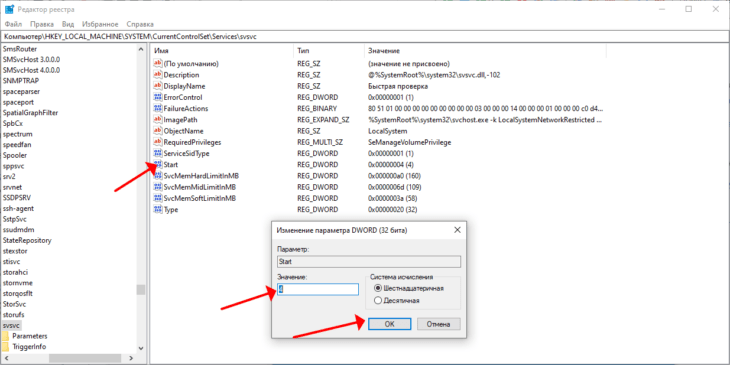Click the Type DWORD value icon
Image resolution: width=730 pixels, height=365 pixels.
coord(157,210)
